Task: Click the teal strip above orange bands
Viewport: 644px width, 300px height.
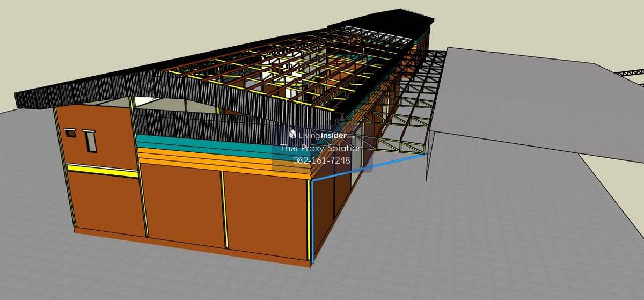Action: tap(204, 145)
